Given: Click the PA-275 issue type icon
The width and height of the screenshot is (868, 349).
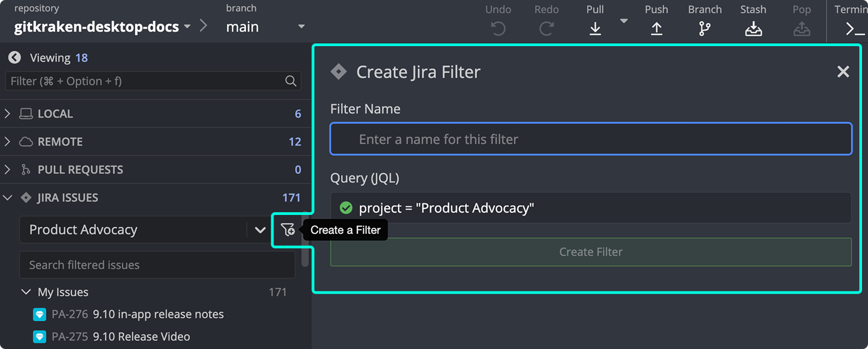Looking at the screenshot, I should pyautogui.click(x=40, y=337).
